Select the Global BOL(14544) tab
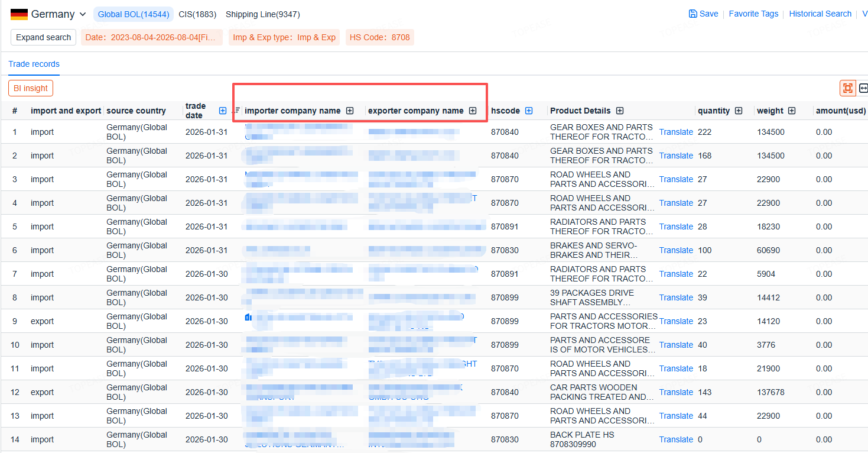The image size is (868, 453). pos(134,14)
